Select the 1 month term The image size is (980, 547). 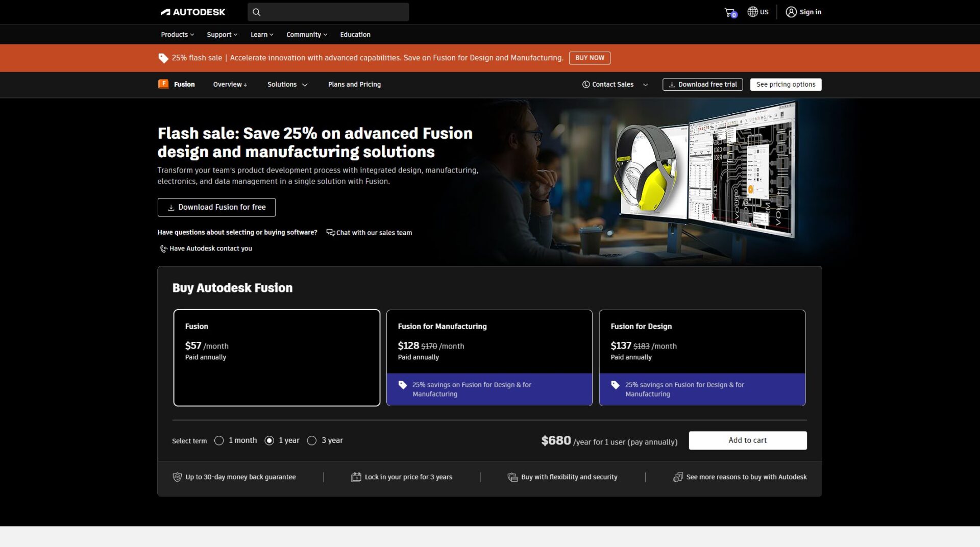pyautogui.click(x=220, y=440)
